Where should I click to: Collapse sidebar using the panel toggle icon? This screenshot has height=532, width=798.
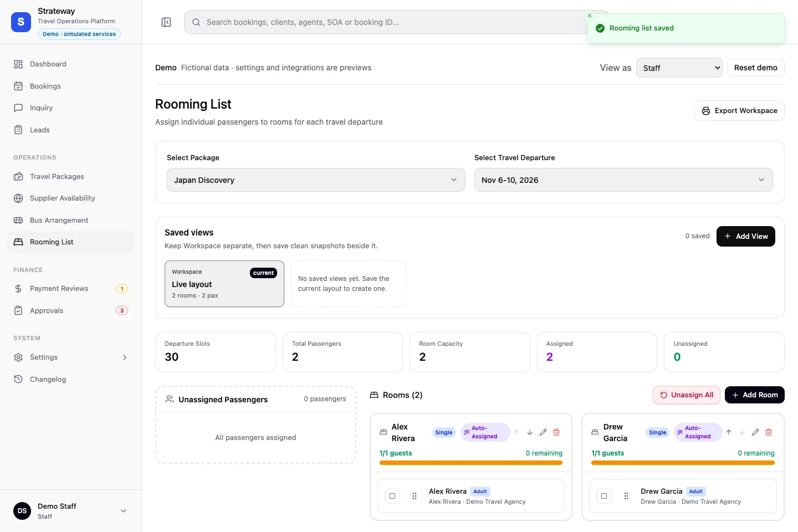[166, 22]
